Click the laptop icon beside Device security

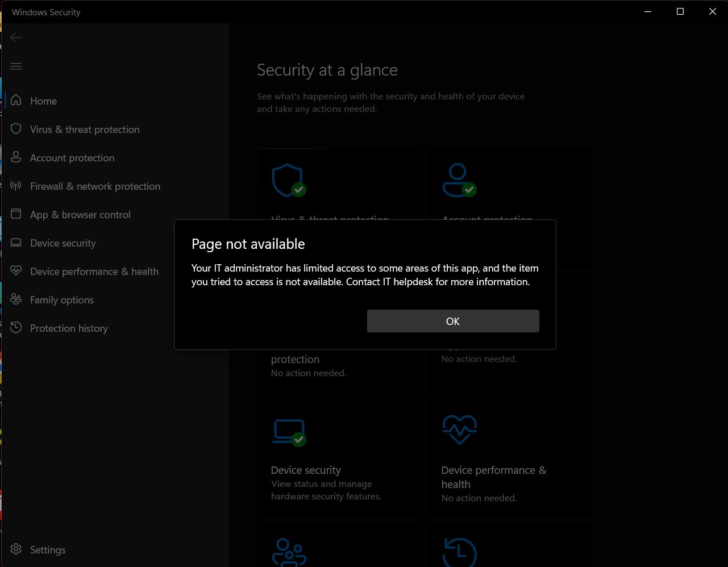click(16, 243)
